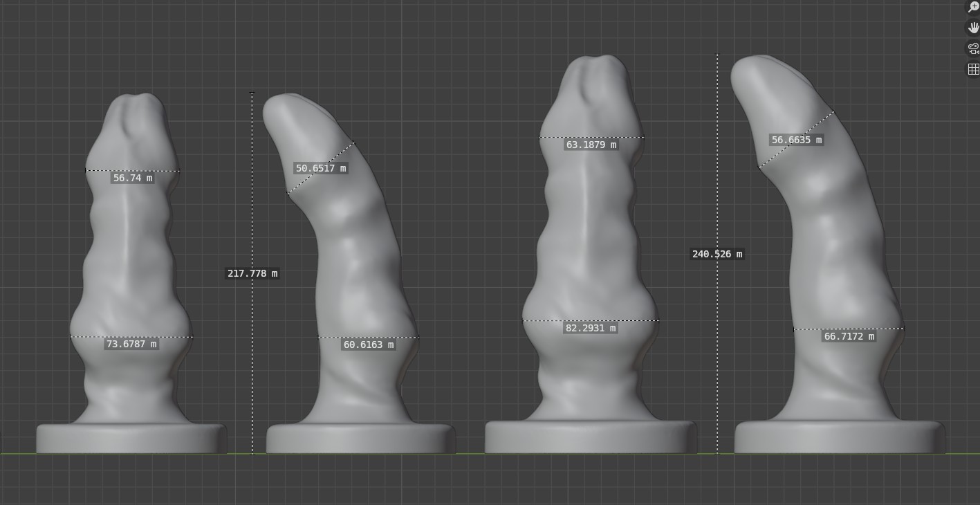The width and height of the screenshot is (980, 505).
Task: Click the 82.2931 m width label
Action: (591, 328)
